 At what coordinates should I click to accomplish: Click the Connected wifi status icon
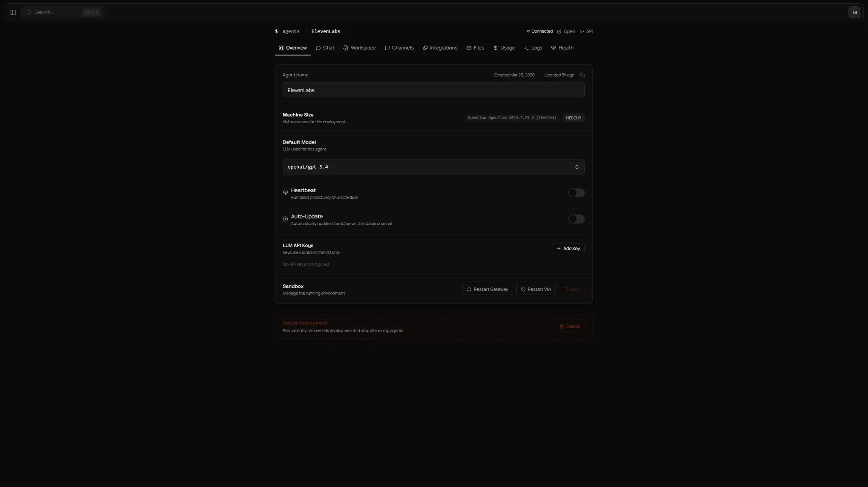pyautogui.click(x=528, y=31)
